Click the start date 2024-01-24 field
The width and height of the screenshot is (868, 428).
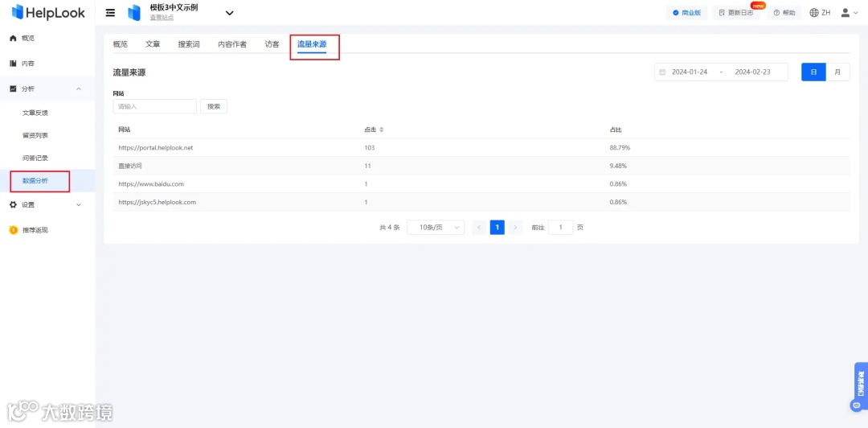pos(690,72)
